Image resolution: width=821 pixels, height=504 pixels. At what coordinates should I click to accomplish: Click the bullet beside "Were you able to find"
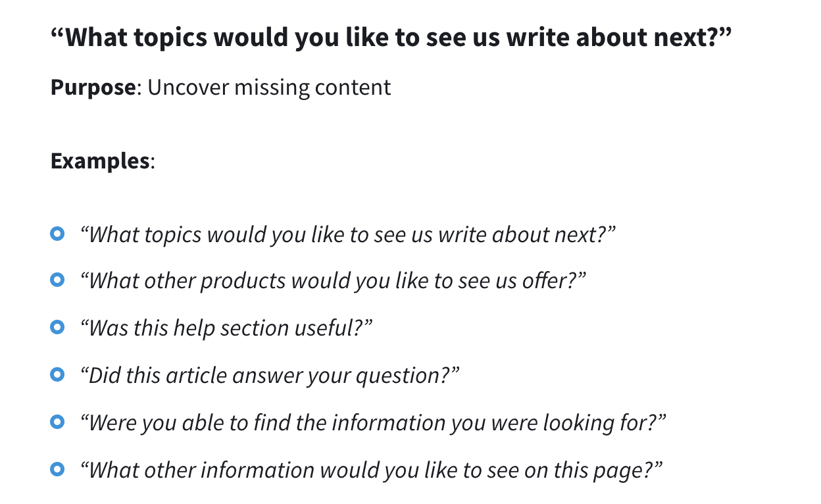pyautogui.click(x=57, y=422)
